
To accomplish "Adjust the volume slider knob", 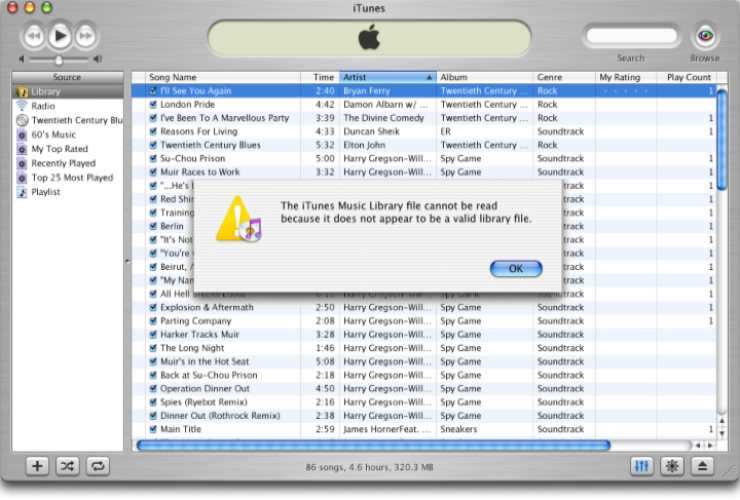I will click(59, 60).
